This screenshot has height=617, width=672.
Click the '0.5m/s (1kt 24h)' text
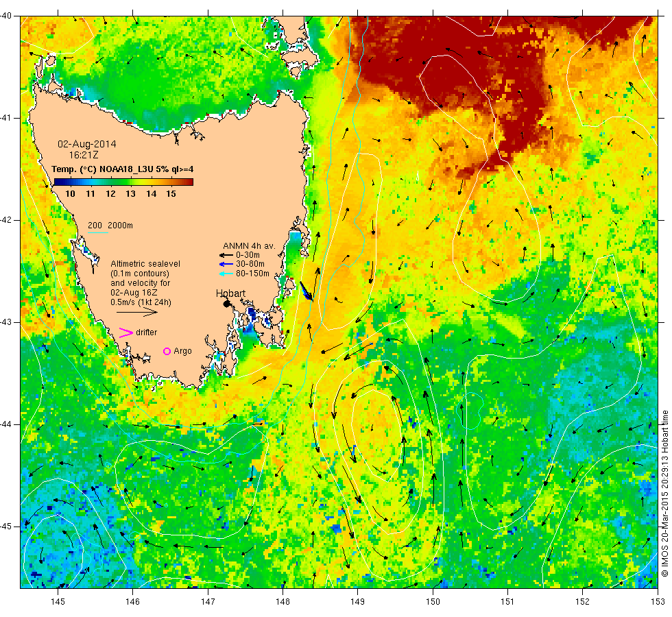pos(141,302)
